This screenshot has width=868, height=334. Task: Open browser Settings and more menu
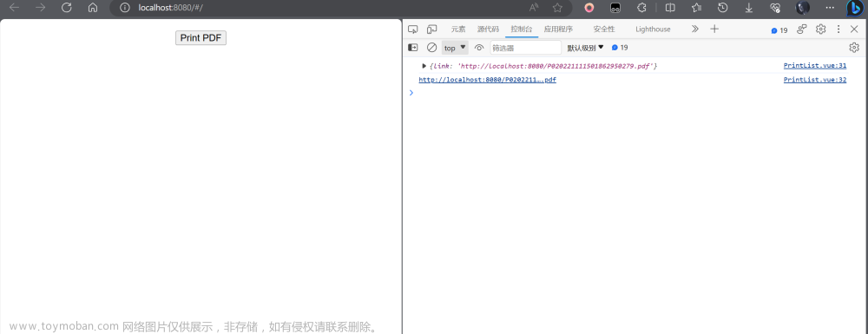click(x=830, y=8)
